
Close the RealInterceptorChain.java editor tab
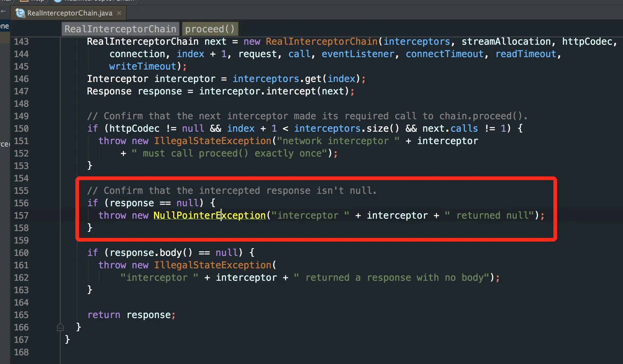tap(119, 13)
